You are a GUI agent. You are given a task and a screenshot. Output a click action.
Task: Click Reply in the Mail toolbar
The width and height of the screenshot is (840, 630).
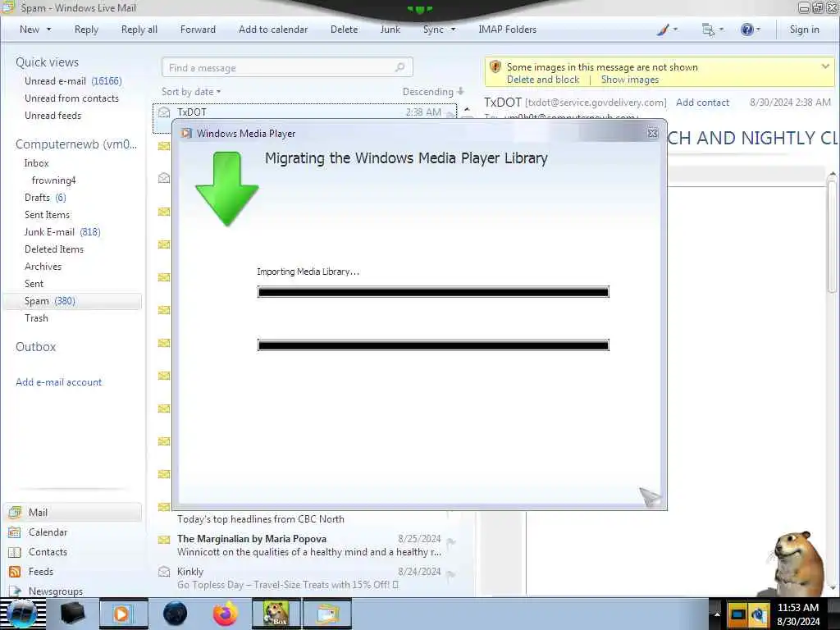tap(86, 30)
